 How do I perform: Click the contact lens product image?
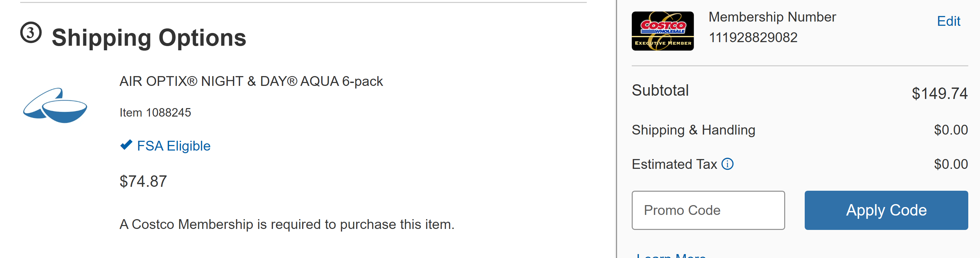[x=55, y=105]
